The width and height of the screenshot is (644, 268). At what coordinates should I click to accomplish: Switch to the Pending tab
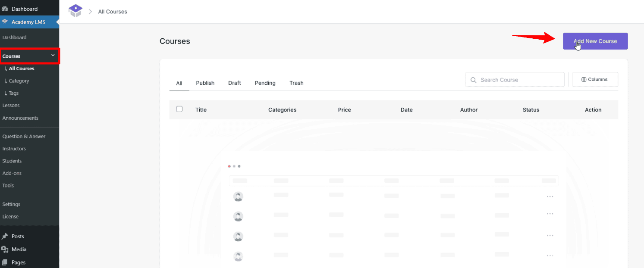click(x=265, y=83)
